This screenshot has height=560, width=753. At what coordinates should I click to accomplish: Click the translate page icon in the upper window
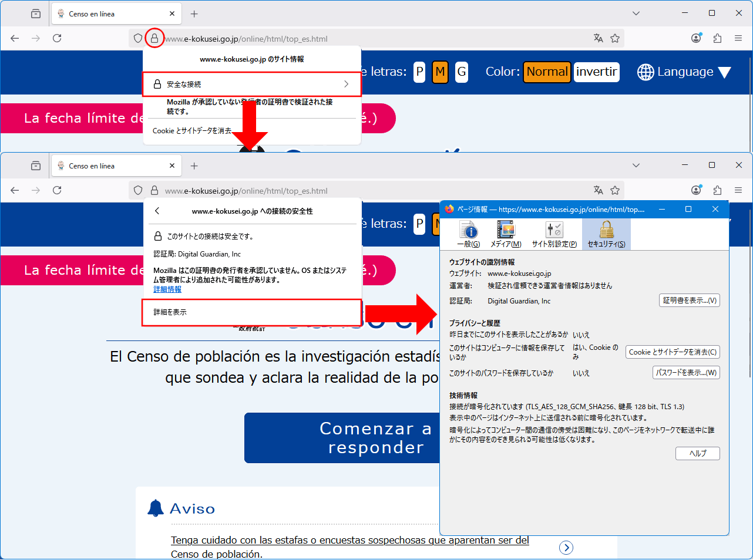point(598,38)
